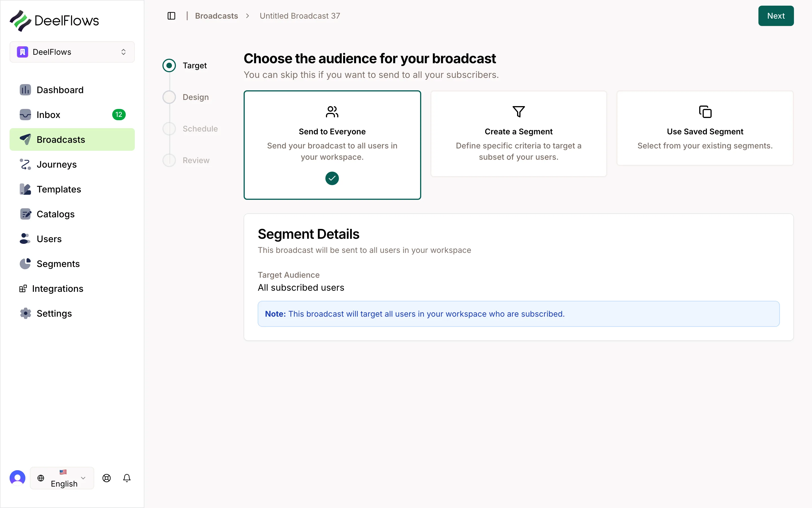Choose the Create a Segment option
Image resolution: width=812 pixels, height=508 pixels.
[x=518, y=134]
